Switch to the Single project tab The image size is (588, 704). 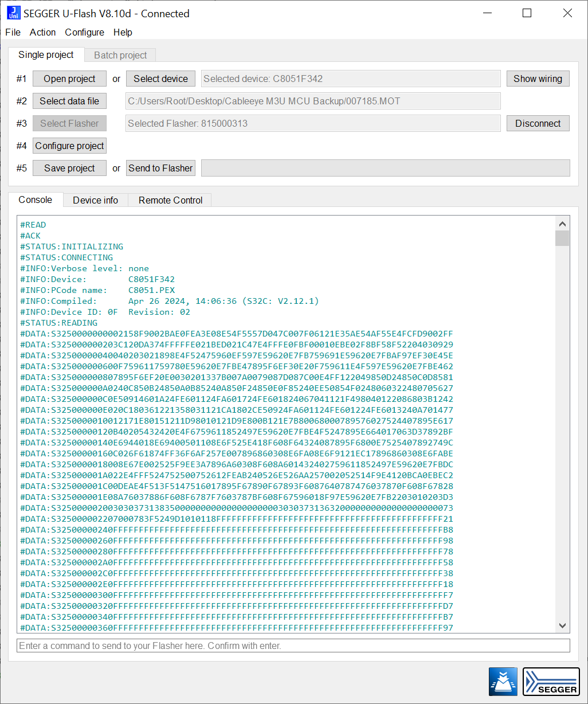(x=46, y=55)
